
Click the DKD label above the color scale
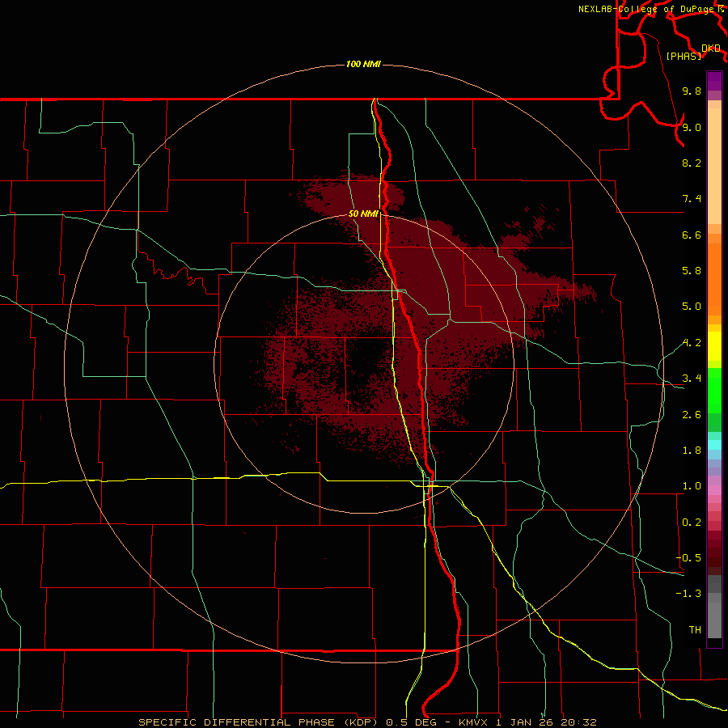tap(710, 49)
